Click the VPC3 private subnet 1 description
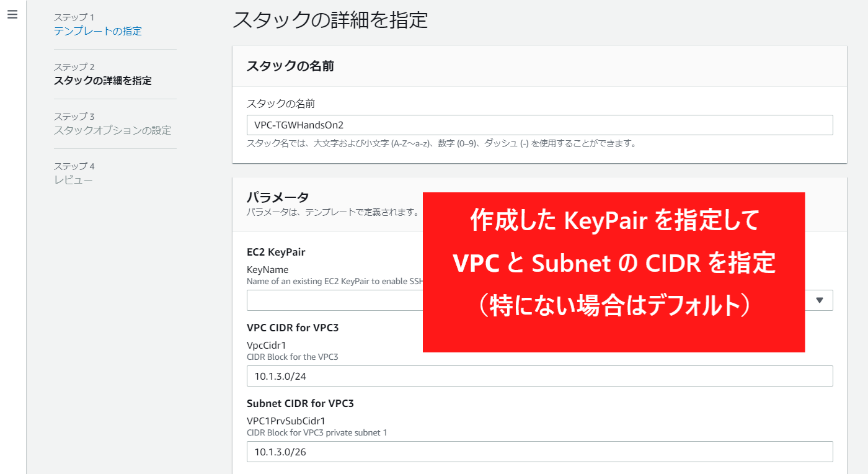Viewport: 868px width, 474px height. point(317,432)
